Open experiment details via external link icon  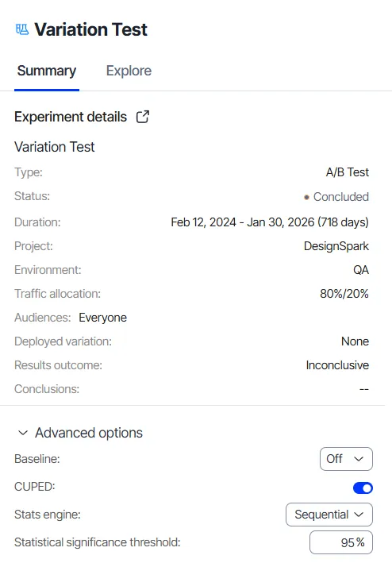point(143,117)
